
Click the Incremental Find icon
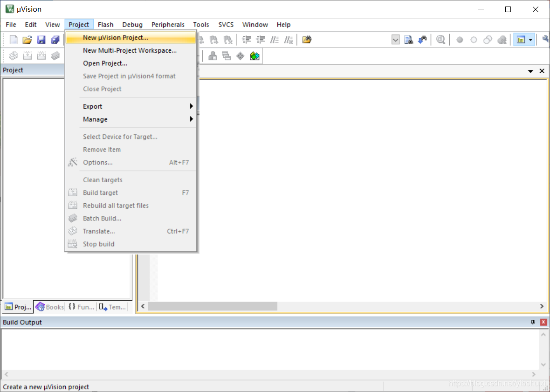point(422,40)
